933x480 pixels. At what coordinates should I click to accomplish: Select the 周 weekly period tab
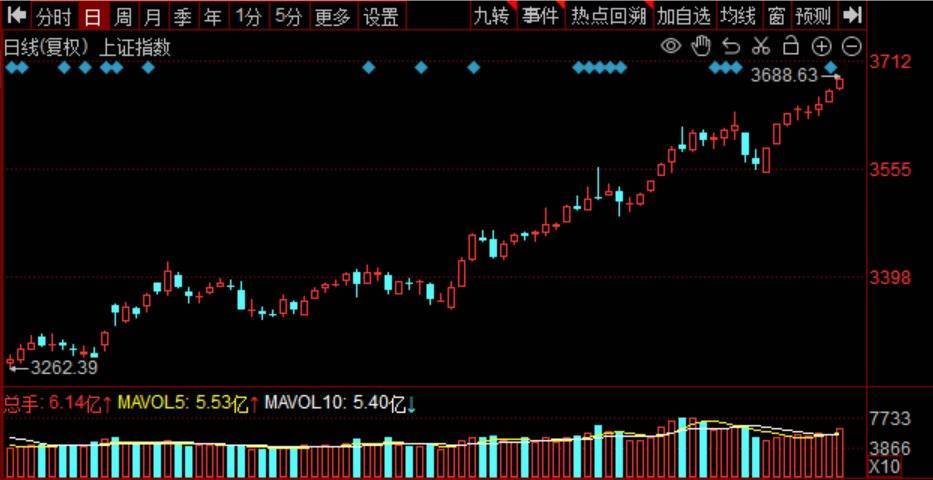[x=123, y=17]
